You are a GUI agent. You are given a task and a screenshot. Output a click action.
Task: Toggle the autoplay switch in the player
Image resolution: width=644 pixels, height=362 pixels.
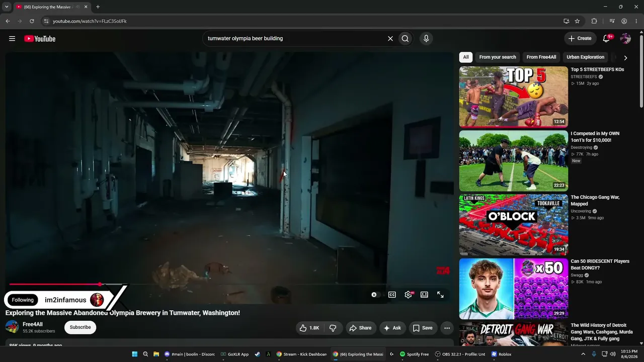coord(375,295)
